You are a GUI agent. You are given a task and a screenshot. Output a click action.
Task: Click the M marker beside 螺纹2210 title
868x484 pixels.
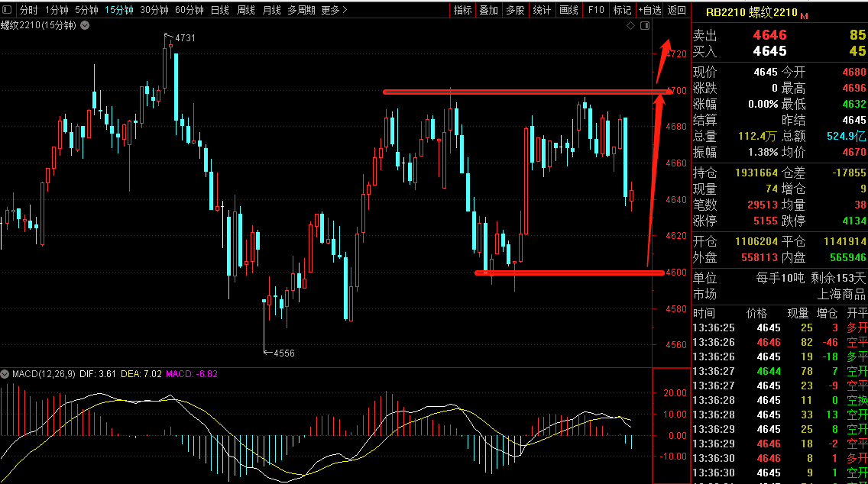point(805,16)
